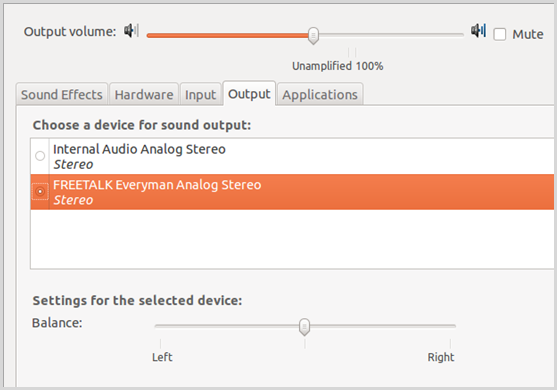Set balance fully to the Right mark
This screenshot has height=390, width=557.
(x=450, y=343)
